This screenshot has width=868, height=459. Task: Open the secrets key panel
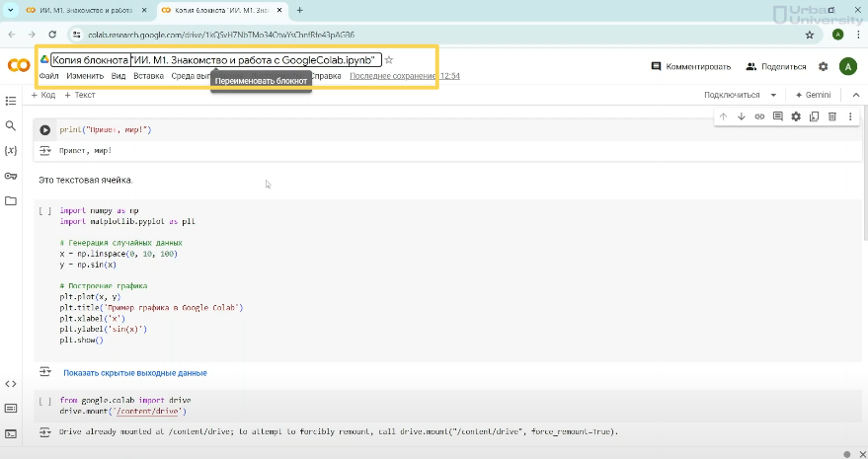pos(11,176)
